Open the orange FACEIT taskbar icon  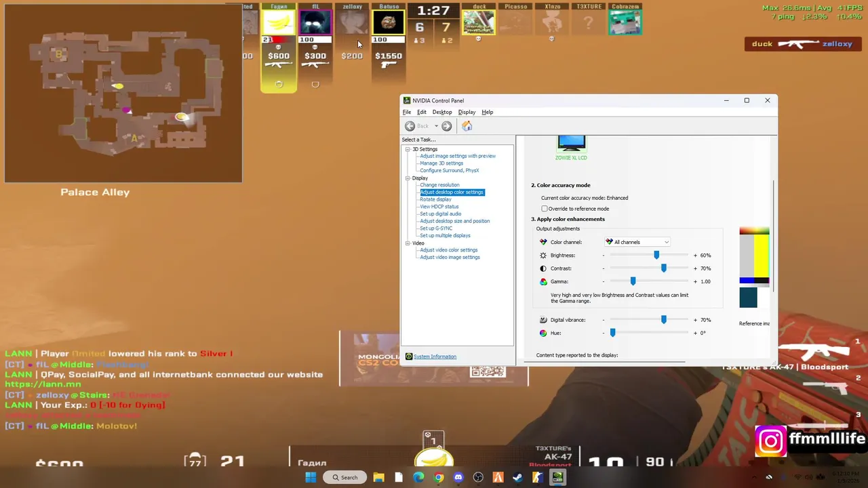(498, 477)
